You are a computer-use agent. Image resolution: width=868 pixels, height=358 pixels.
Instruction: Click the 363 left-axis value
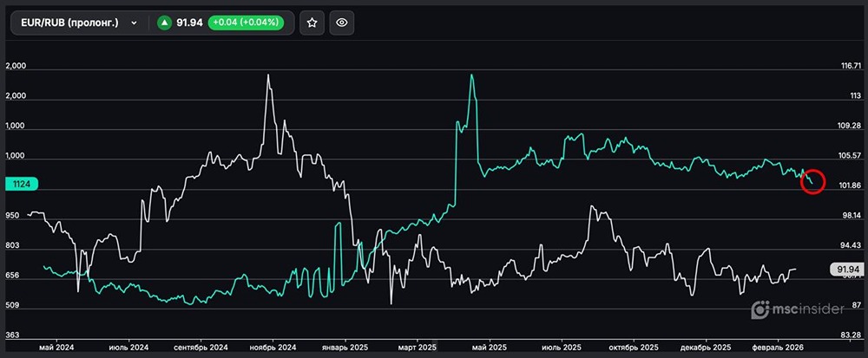tap(12, 335)
